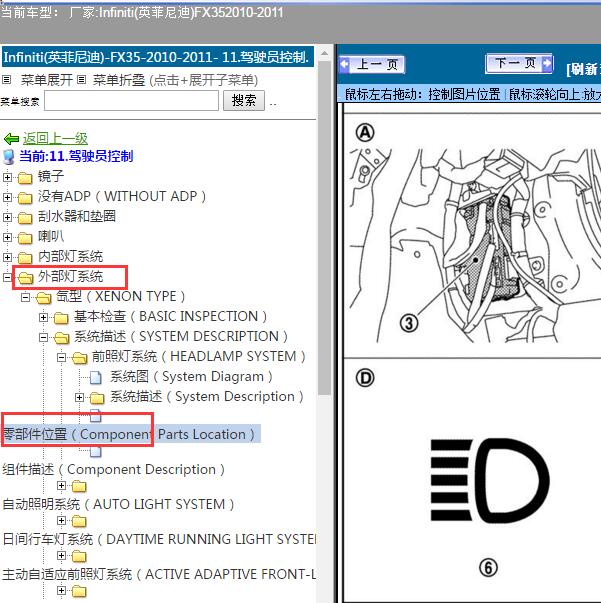Click the 刷新 refresh link

coord(583,70)
